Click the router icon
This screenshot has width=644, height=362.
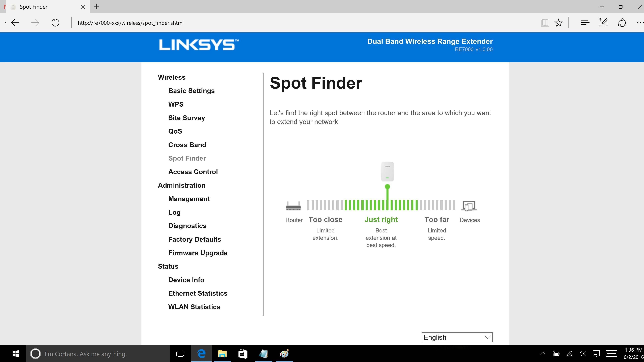coord(293,206)
